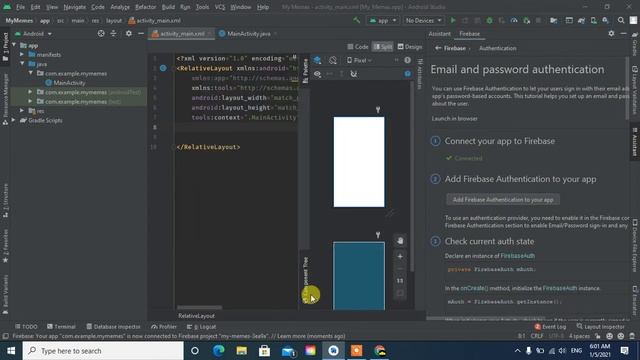Switch to MainActivity.java editor tab

pyautogui.click(x=248, y=33)
